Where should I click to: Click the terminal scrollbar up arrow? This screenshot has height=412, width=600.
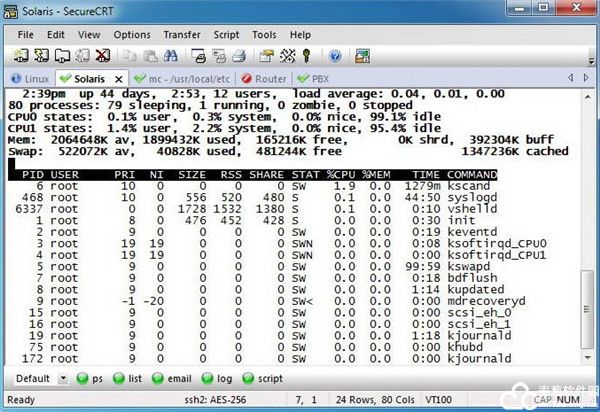pyautogui.click(x=588, y=96)
